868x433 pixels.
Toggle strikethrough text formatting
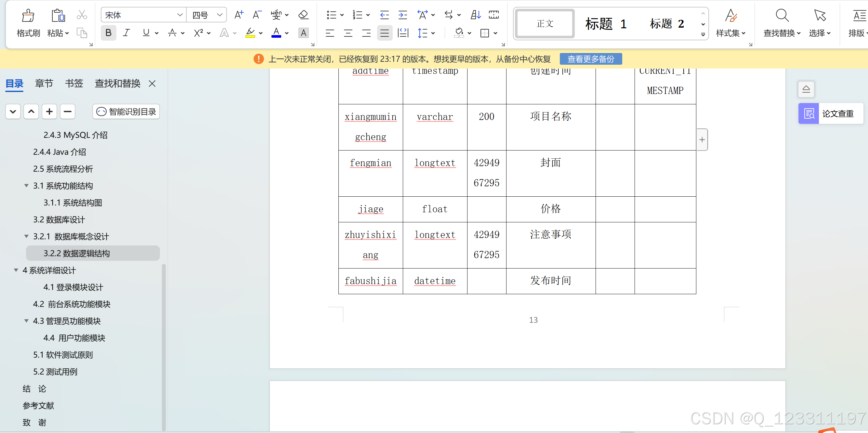tap(172, 33)
